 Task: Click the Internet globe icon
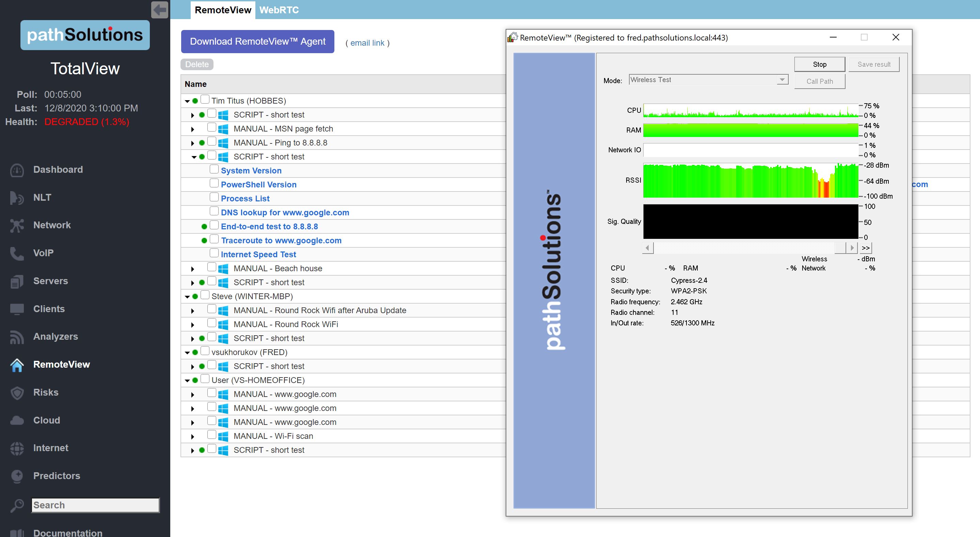click(x=17, y=448)
